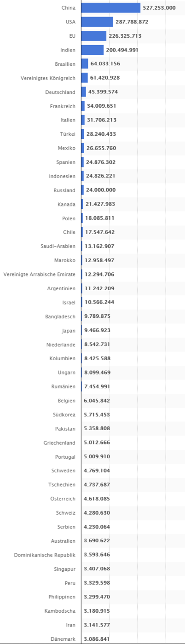The height and width of the screenshot is (644, 185).
Task: Click the Vereinigte Arrabische Emirate label
Action: [x=40, y=275]
